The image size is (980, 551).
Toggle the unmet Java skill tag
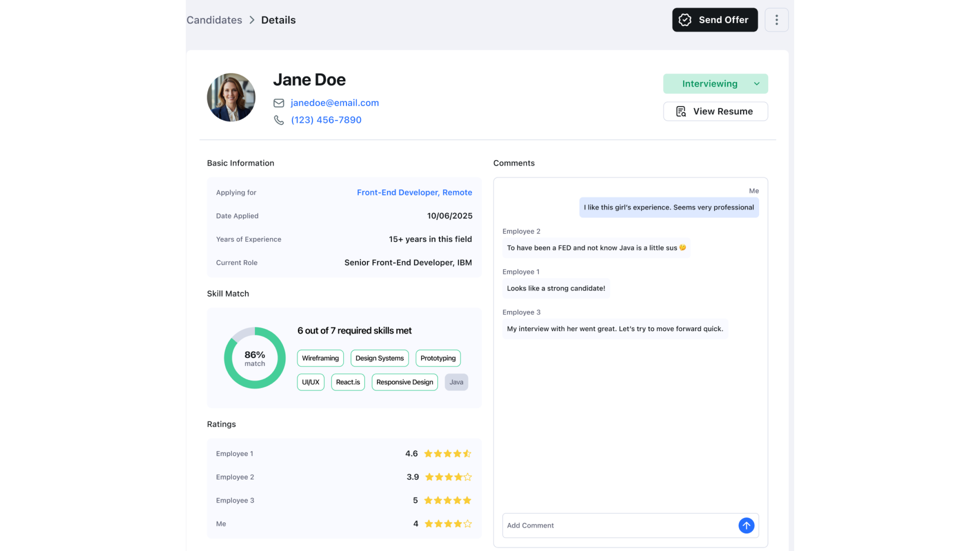[456, 382]
